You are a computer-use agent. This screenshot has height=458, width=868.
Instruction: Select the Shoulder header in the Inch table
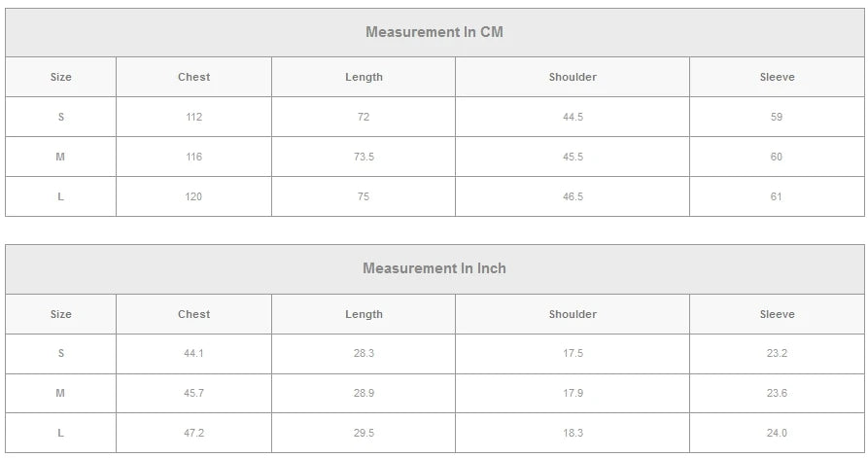pyautogui.click(x=573, y=314)
